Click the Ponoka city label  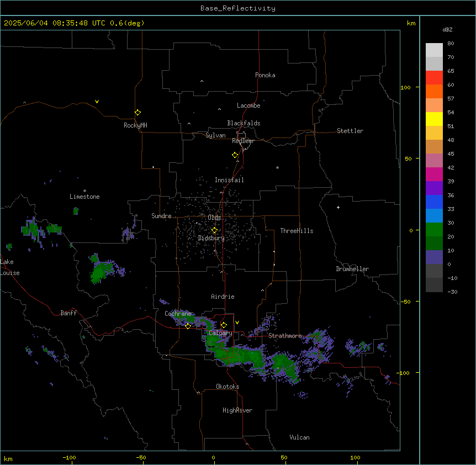(x=265, y=75)
